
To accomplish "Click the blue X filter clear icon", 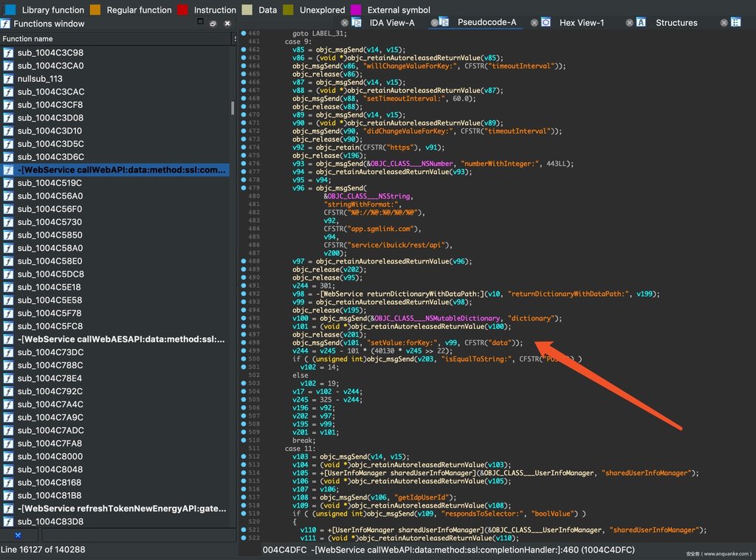I will point(18,534).
